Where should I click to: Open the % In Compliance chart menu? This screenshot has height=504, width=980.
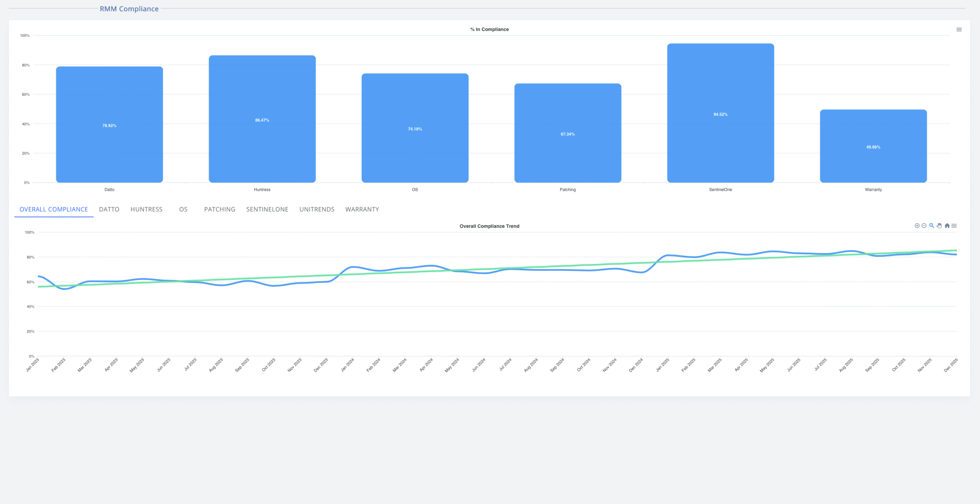pos(959,29)
